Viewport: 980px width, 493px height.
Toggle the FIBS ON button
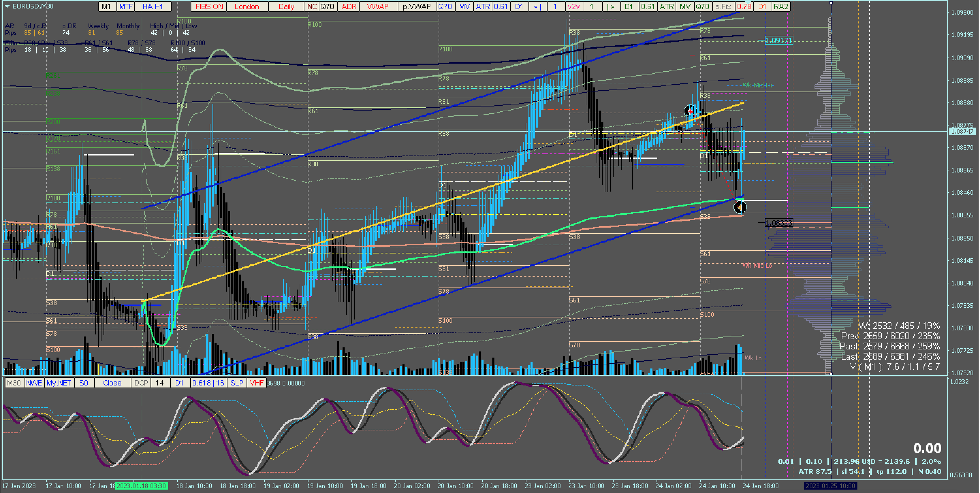pyautogui.click(x=208, y=6)
